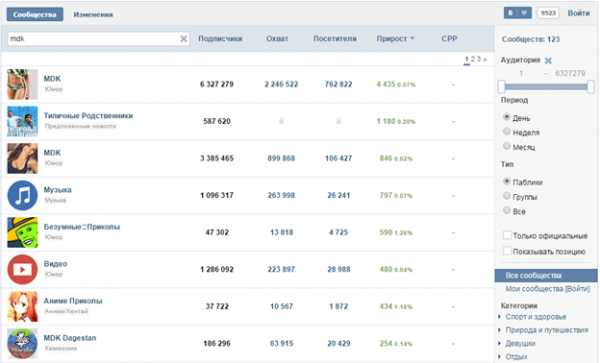The height and width of the screenshot is (363, 600).
Task: Remove the Аудитория filter with the X
Action: (x=548, y=60)
